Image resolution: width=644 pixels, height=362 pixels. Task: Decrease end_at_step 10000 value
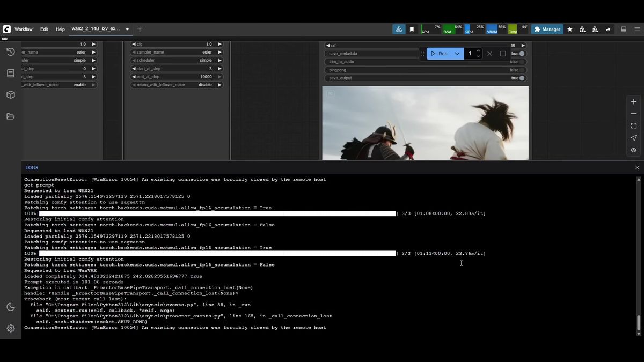click(134, 77)
